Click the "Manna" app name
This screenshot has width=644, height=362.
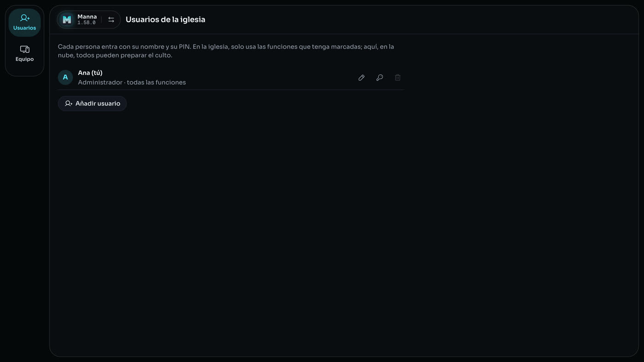tap(87, 17)
